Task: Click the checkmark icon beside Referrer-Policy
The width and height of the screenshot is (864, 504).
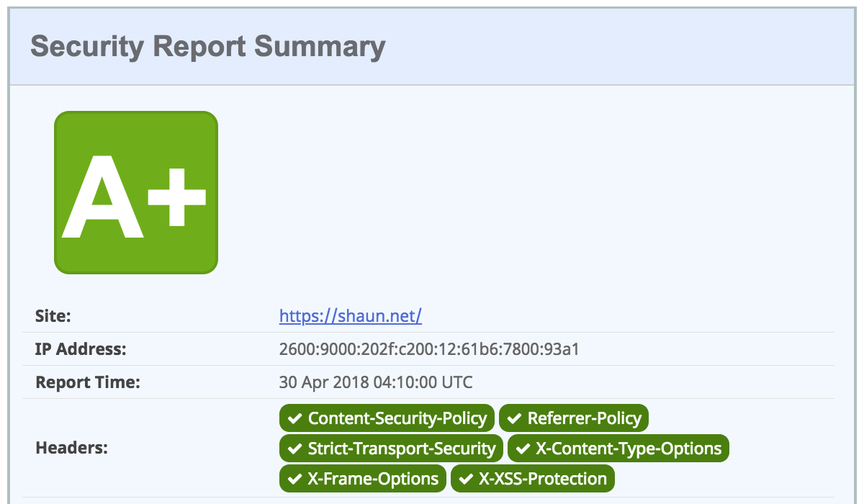Action: click(514, 418)
